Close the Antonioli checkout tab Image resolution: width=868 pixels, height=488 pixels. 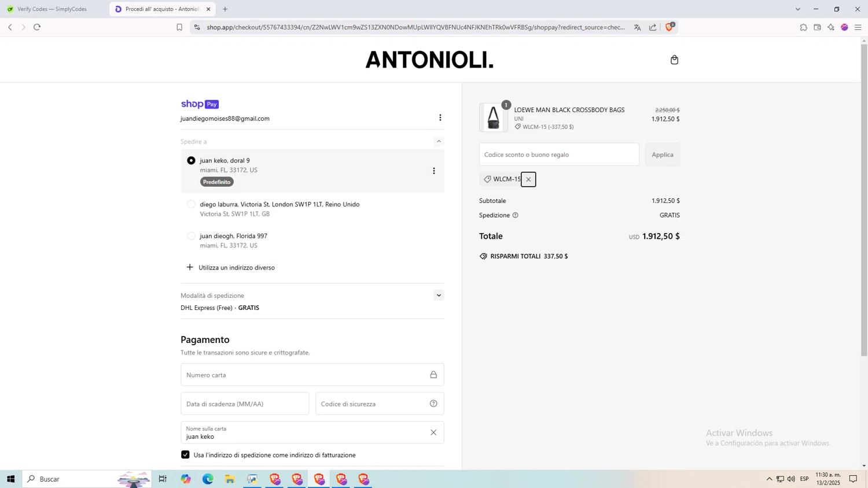click(x=208, y=9)
